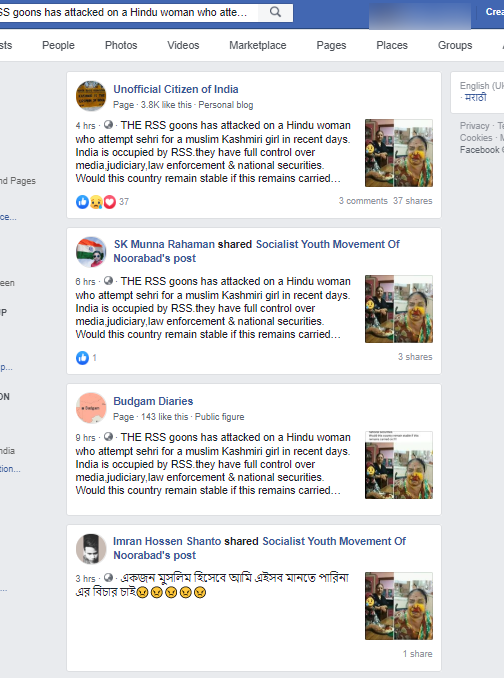504x678 pixels.
Task: Click the public globe icon on Budgam Diaries post
Action: [108, 436]
